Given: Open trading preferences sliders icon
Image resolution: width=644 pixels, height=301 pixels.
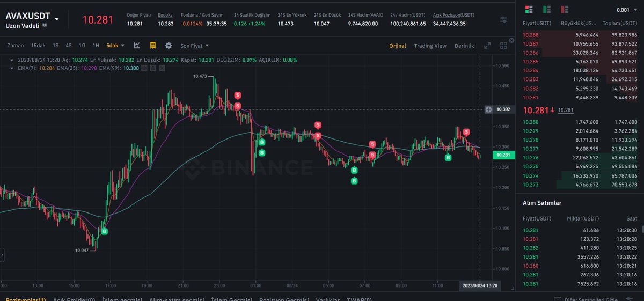Looking at the screenshot, I should (x=503, y=19).
